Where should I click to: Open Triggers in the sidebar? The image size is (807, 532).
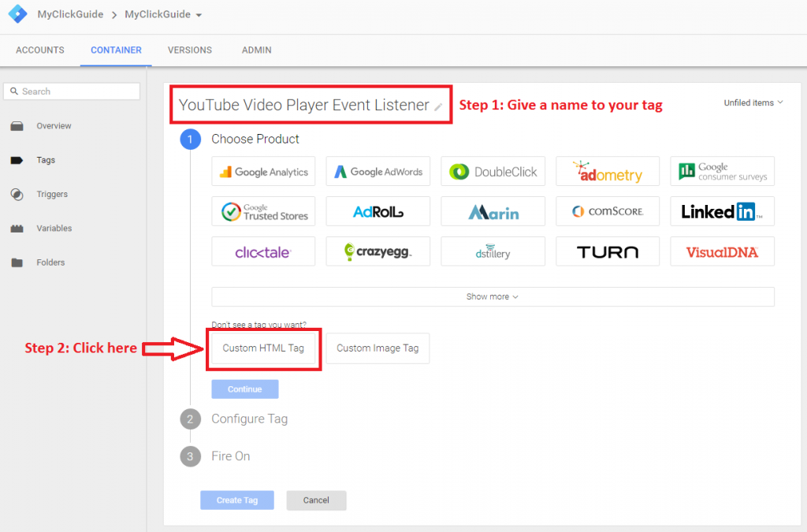[x=52, y=194]
